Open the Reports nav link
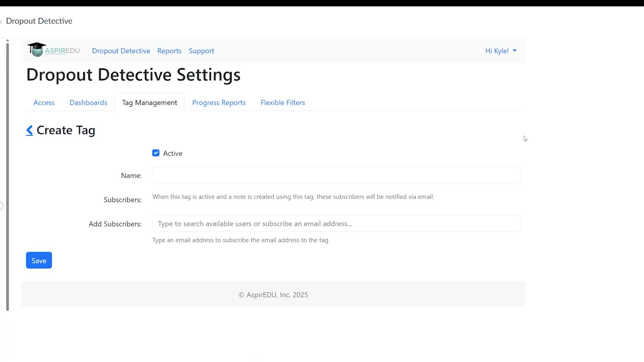This screenshot has width=644, height=362. click(x=169, y=51)
